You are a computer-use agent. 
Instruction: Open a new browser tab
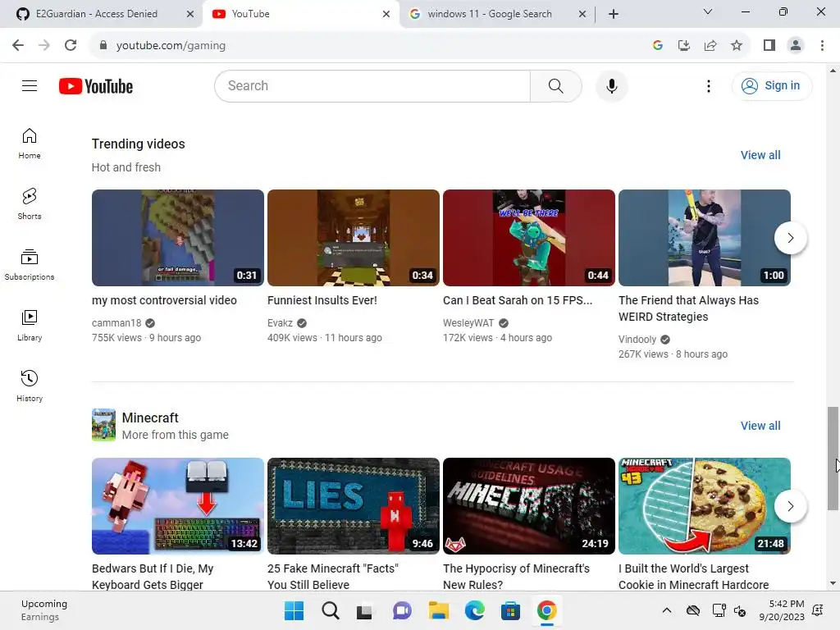click(614, 14)
